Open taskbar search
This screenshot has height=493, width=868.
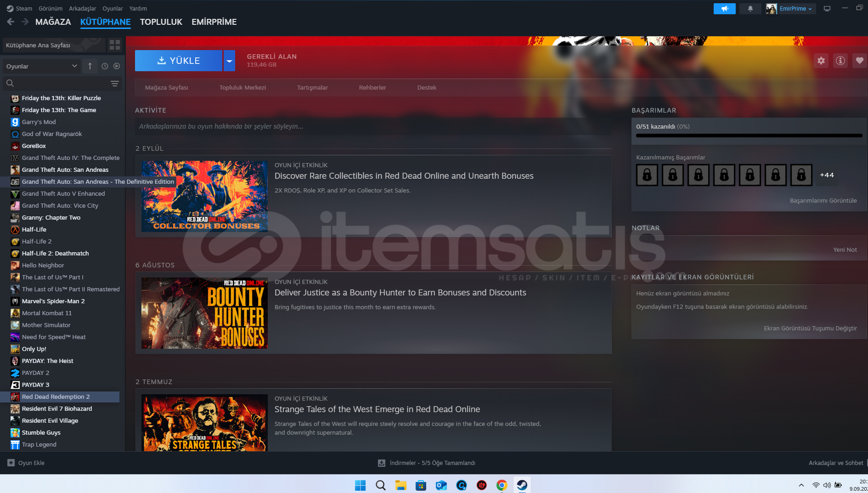(381, 485)
